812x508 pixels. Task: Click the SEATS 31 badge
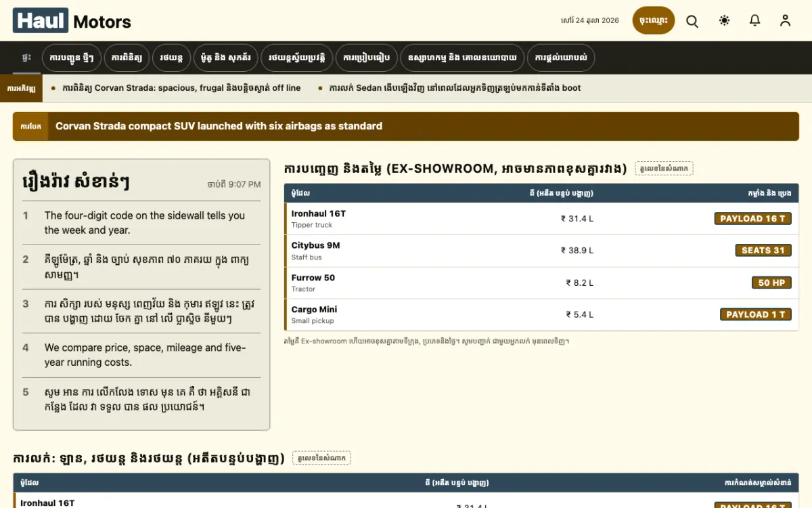[x=763, y=251]
